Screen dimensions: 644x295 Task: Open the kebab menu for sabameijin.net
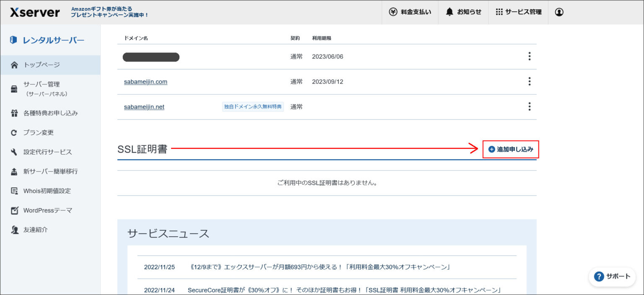point(530,107)
